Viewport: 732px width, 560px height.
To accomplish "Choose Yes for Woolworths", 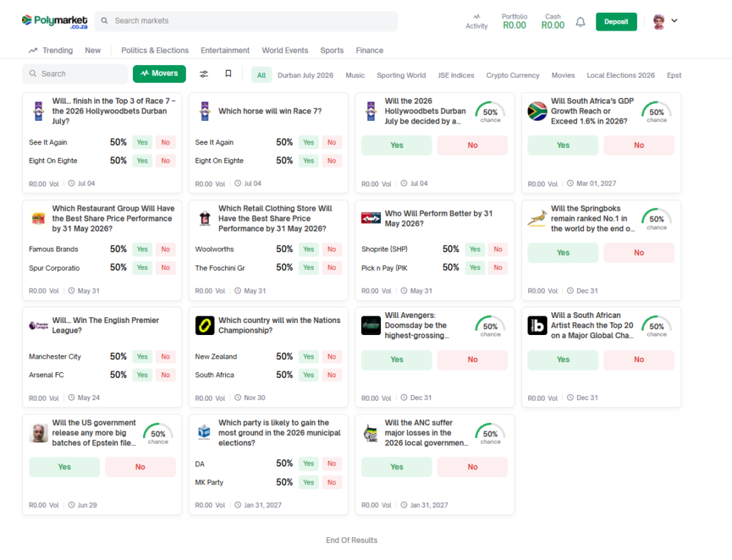I will 309,249.
